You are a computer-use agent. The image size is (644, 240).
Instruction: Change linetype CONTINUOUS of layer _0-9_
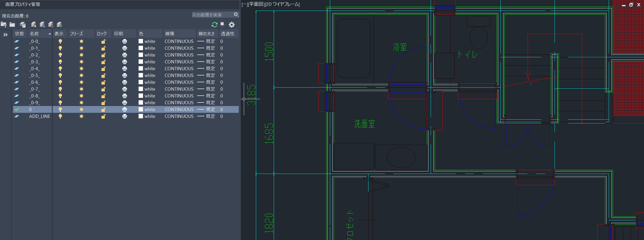point(179,102)
